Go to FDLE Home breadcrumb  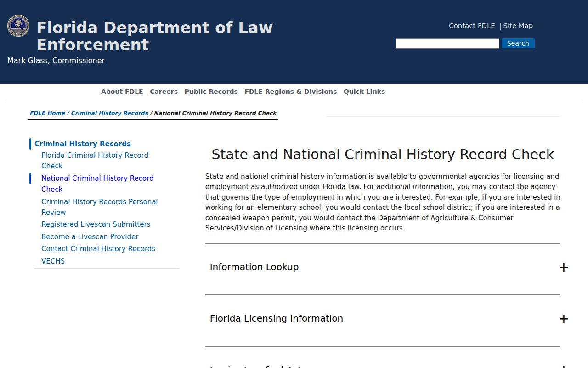click(47, 113)
